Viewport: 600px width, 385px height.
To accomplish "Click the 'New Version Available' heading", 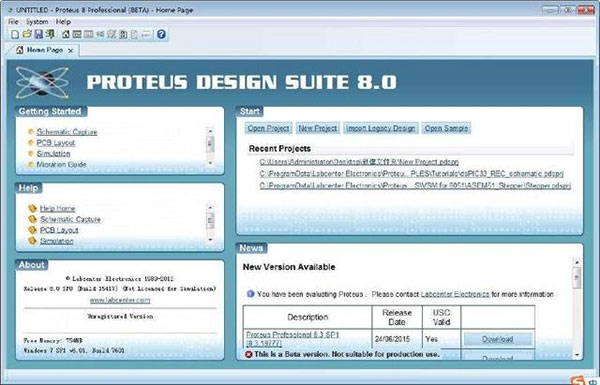I will pyautogui.click(x=289, y=267).
